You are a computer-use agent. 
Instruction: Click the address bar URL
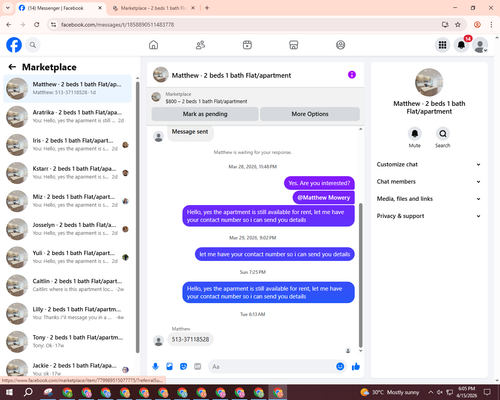pos(117,25)
